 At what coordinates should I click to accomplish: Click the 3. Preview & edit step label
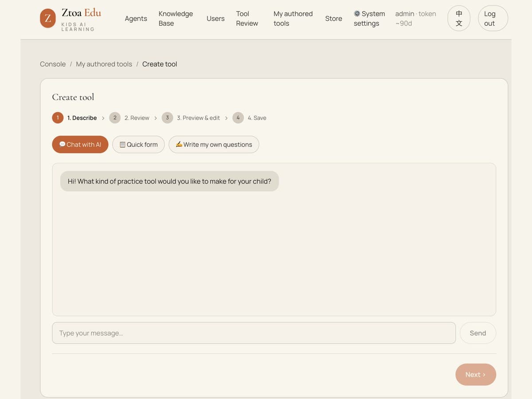tap(198, 118)
